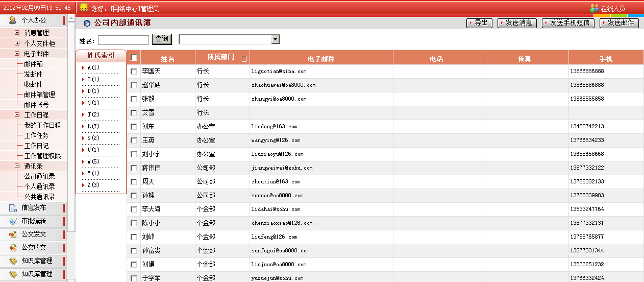Click the 姓名 search input field
The width and height of the screenshot is (644, 282).
pos(123,40)
